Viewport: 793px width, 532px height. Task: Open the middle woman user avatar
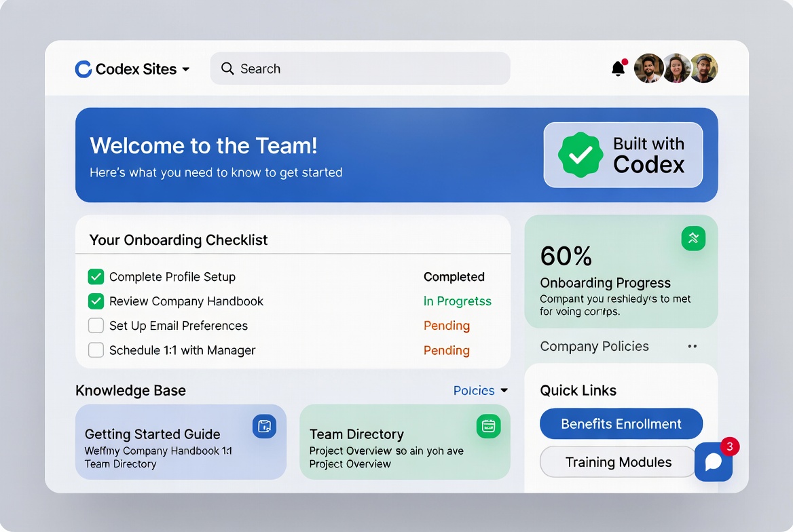tap(677, 69)
